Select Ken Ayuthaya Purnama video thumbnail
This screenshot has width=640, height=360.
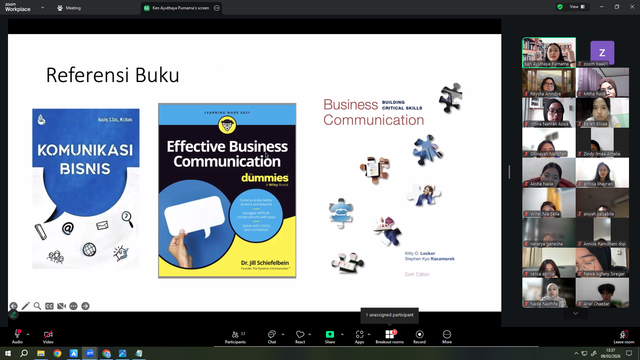coord(549,52)
